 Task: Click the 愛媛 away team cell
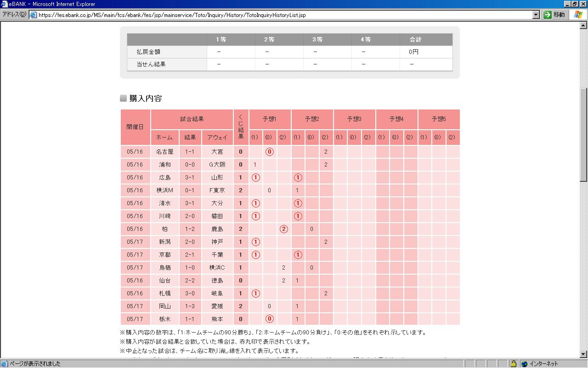coord(217,306)
